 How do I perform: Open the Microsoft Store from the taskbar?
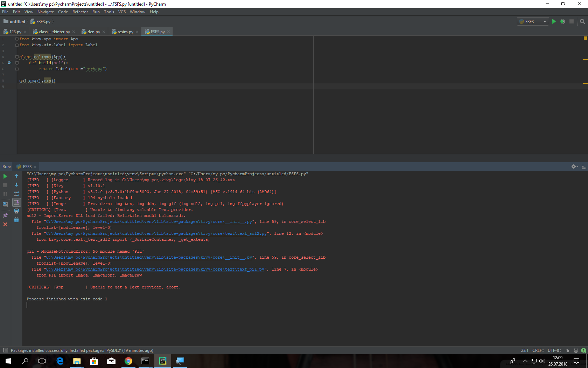click(x=94, y=361)
